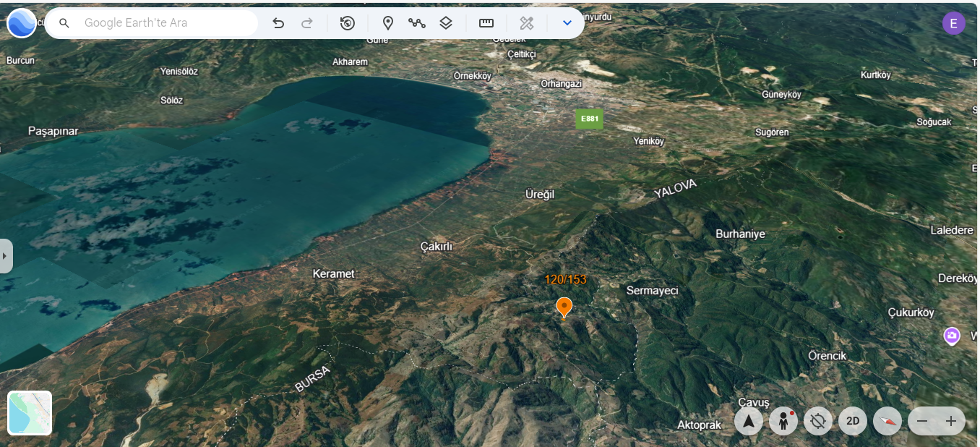Open the map style thumbnail
The height and width of the screenshot is (447, 980).
point(30,413)
